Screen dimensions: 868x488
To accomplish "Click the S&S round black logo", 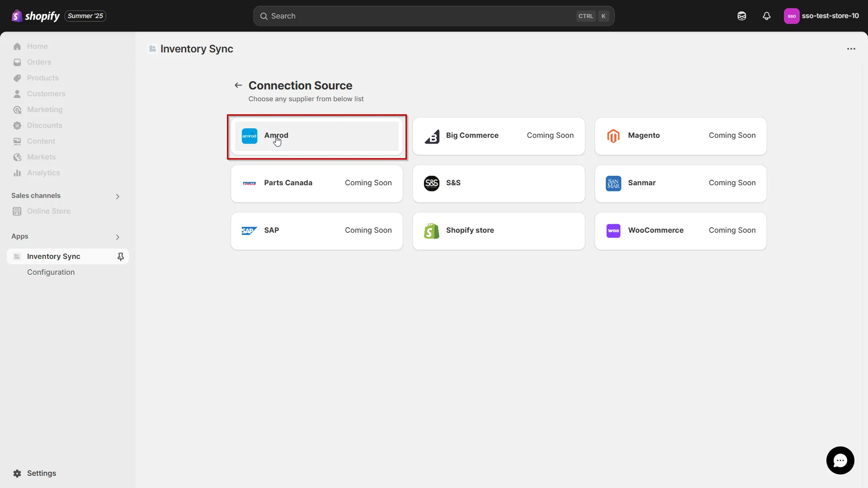I will click(x=432, y=183).
